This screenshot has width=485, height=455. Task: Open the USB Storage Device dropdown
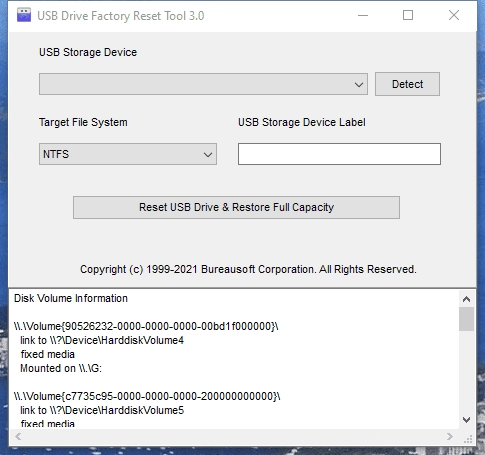[203, 84]
